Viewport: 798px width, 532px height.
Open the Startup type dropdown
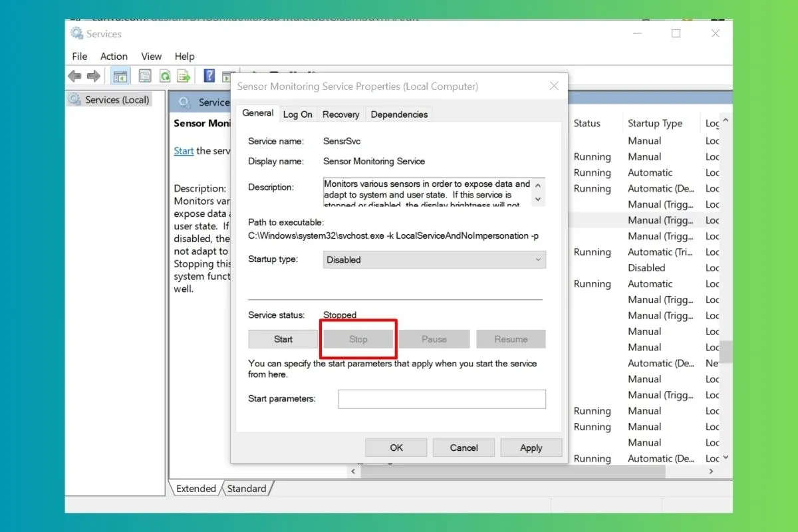434,260
